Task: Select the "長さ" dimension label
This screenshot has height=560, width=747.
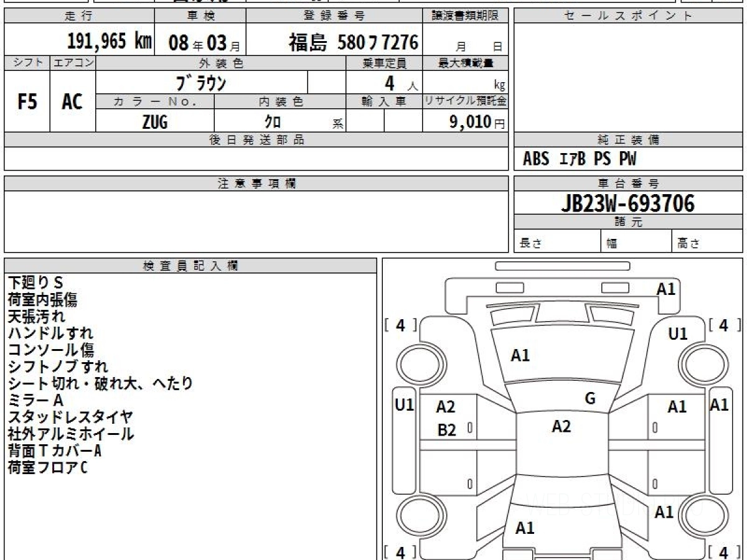Action: (531, 244)
